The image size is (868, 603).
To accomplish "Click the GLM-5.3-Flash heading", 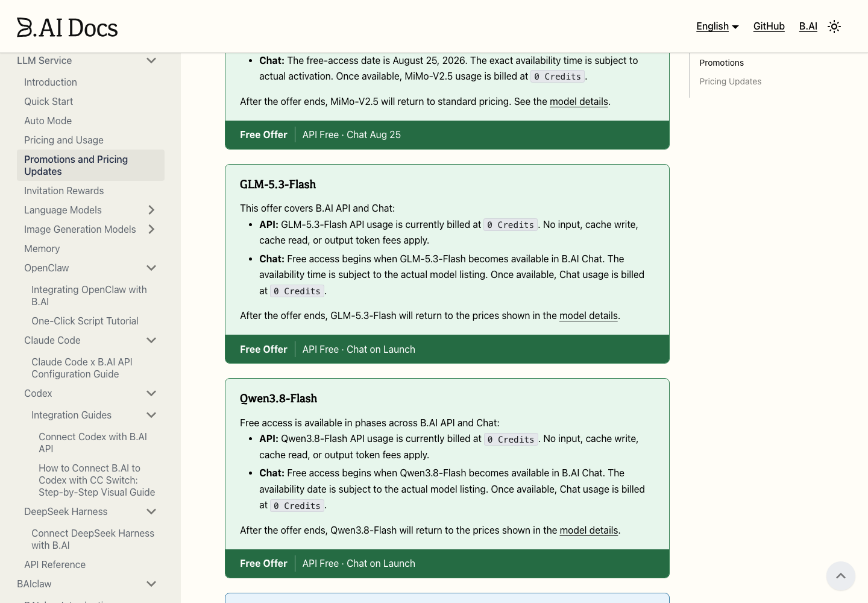I will coord(278,185).
